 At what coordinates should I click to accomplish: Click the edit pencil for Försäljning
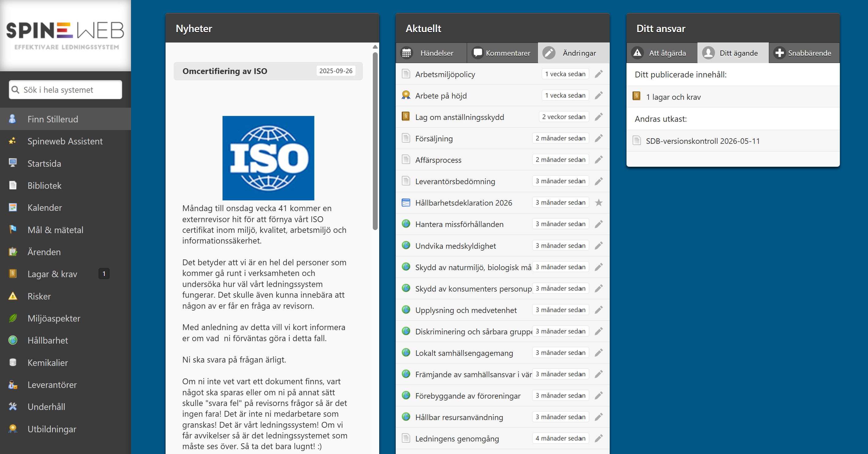[x=598, y=138]
